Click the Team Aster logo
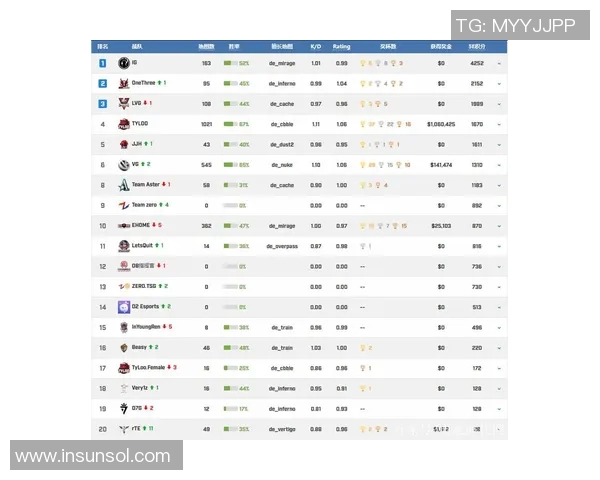Screen dimensions: 600x480 (x=124, y=185)
